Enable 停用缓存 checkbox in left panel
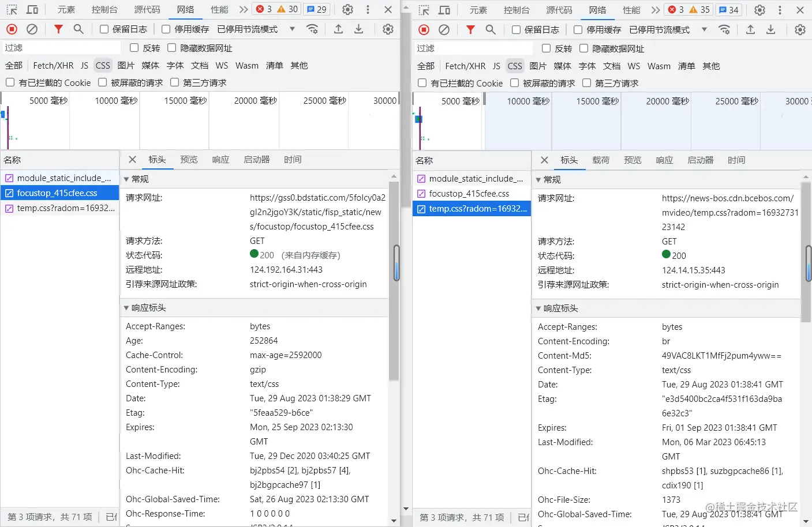The height and width of the screenshot is (527, 812). [166, 29]
